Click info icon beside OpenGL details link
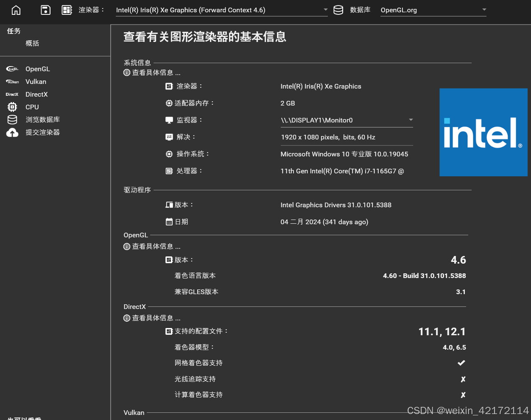This screenshot has height=420, width=531. [x=127, y=247]
